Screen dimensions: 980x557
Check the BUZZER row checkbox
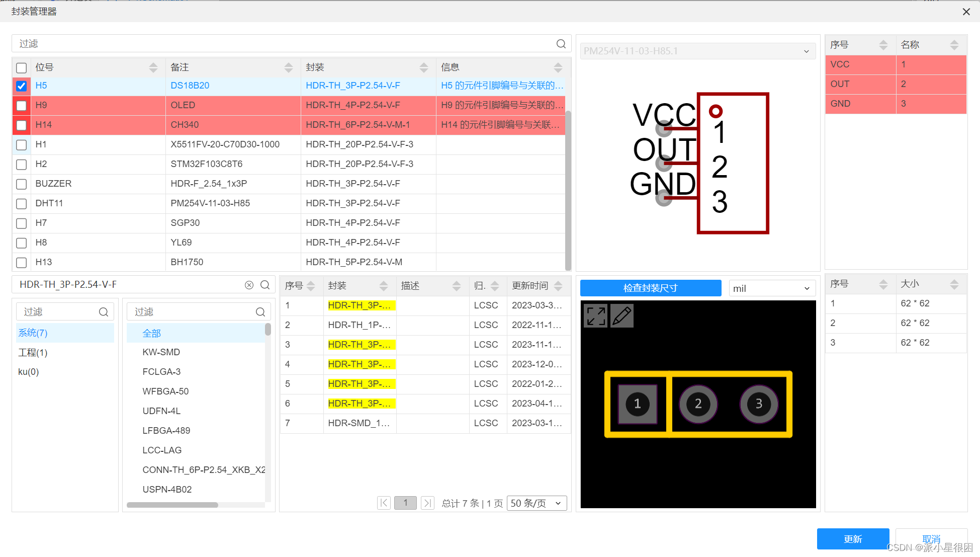point(21,184)
